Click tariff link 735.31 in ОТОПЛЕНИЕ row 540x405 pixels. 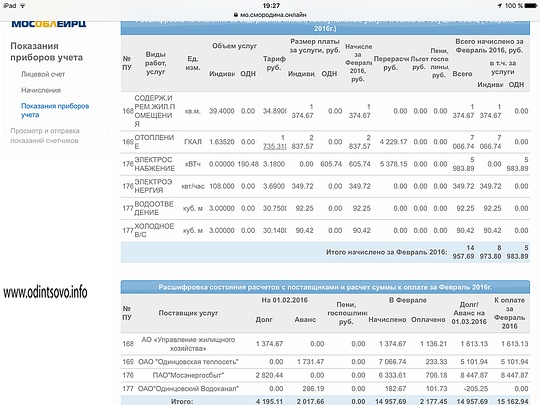pyautogui.click(x=274, y=146)
